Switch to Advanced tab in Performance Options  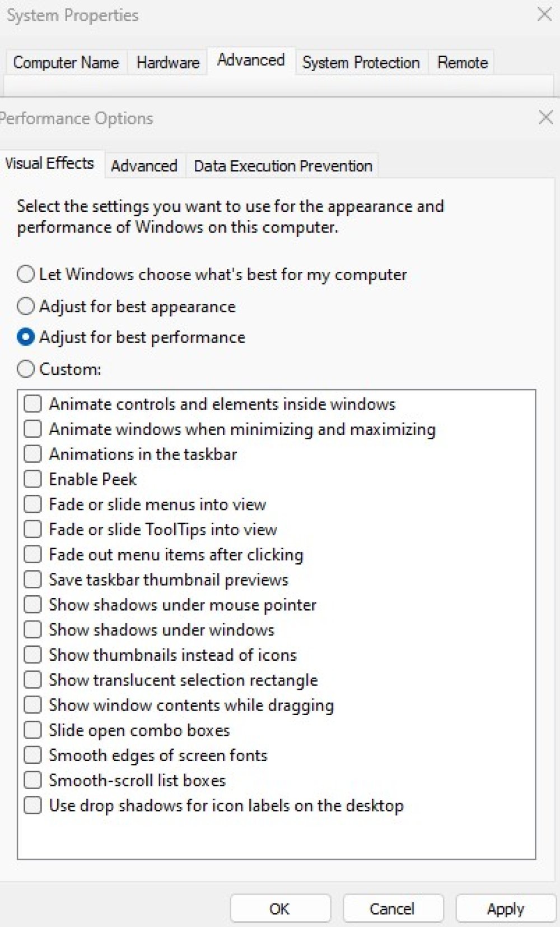(x=144, y=166)
